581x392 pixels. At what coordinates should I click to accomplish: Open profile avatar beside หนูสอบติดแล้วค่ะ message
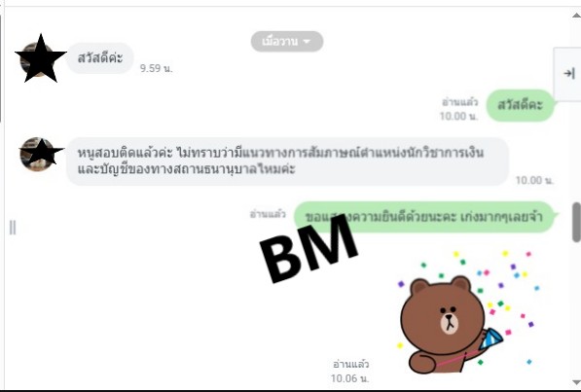(x=39, y=154)
